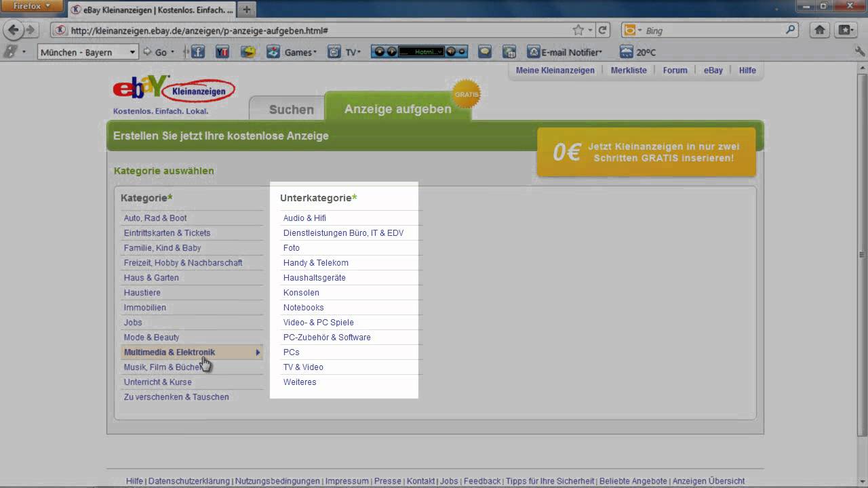Click the site identity icon in the address bar
The width and height of the screenshot is (868, 488).
pyautogui.click(x=60, y=30)
